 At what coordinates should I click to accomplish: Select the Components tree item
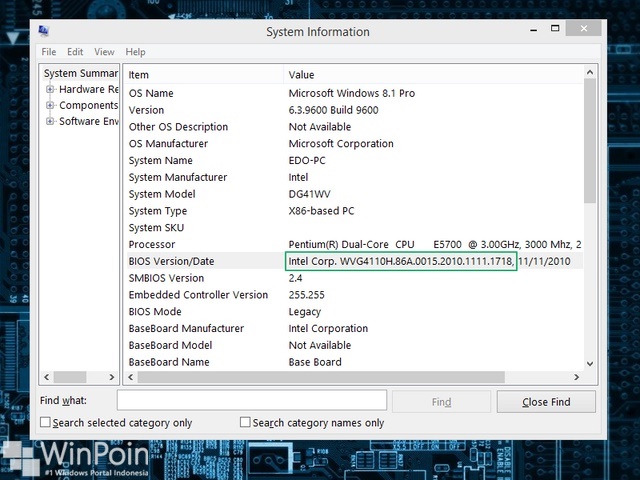click(x=89, y=105)
